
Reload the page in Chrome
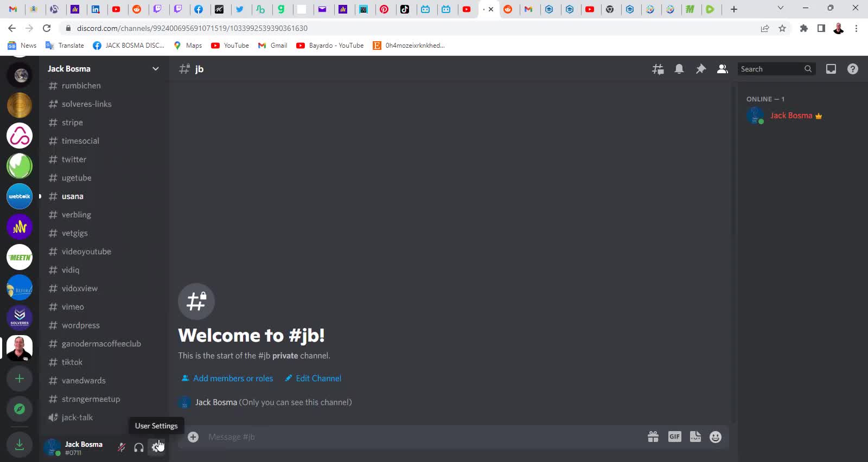[x=47, y=28]
